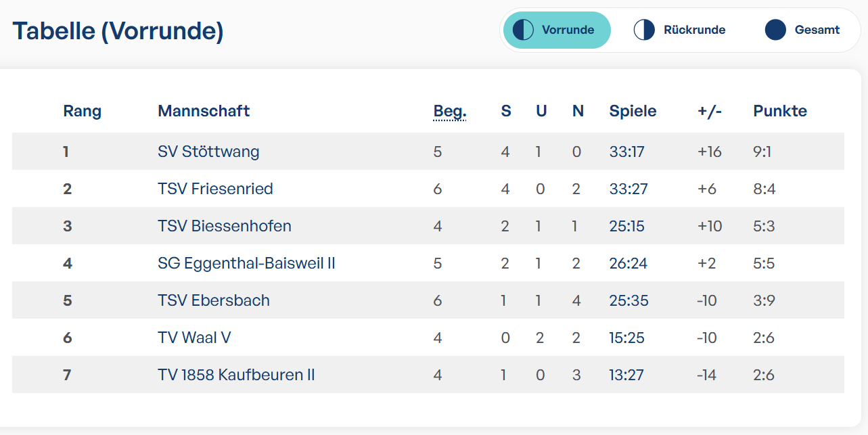Select the Rückrunde tab

(694, 30)
